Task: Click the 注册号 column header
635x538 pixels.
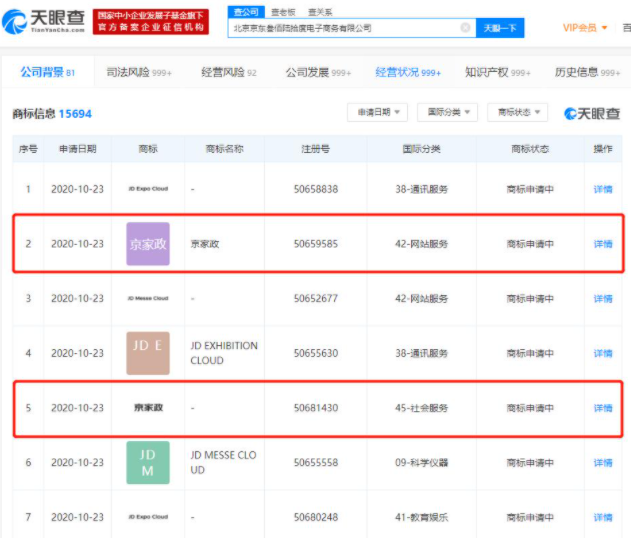Action: click(315, 149)
